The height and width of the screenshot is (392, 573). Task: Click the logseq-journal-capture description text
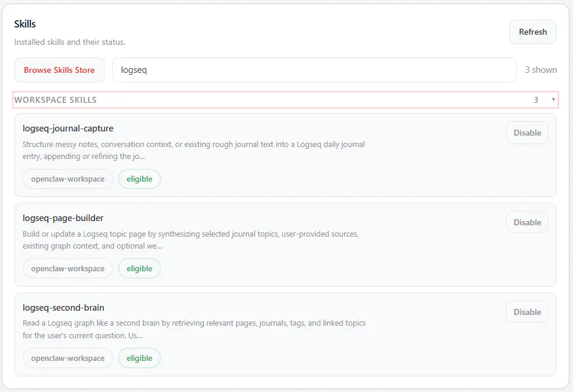click(x=194, y=150)
